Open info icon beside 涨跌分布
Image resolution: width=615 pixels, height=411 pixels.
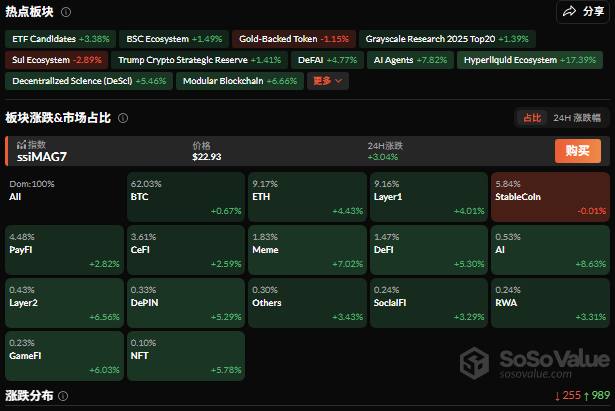click(x=63, y=396)
